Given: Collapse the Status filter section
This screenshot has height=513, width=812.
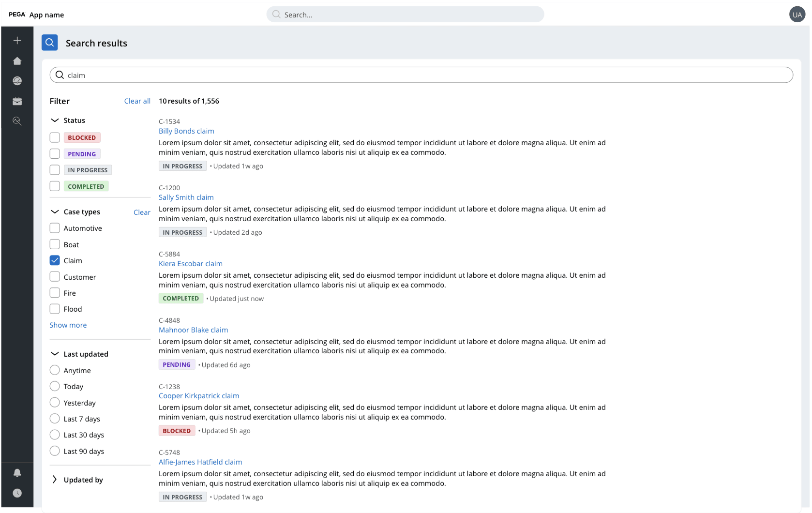Looking at the screenshot, I should 55,120.
